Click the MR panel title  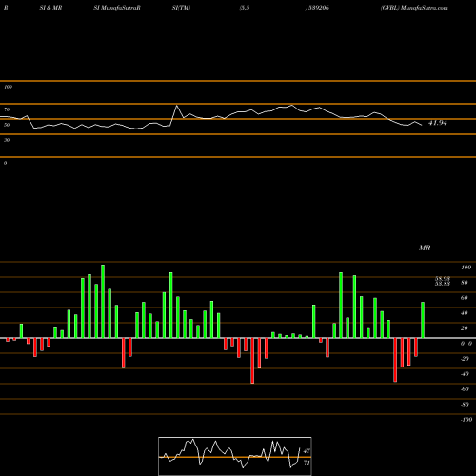(425, 248)
